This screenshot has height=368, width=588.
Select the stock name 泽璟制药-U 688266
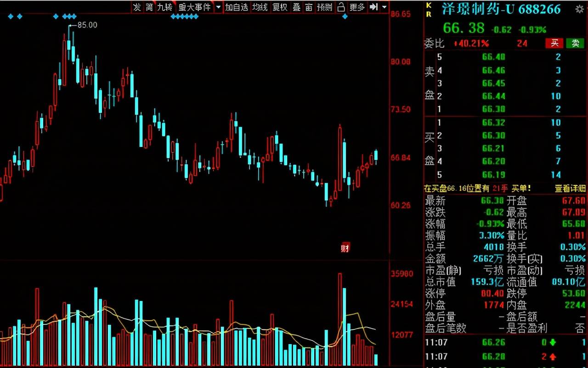click(x=502, y=9)
